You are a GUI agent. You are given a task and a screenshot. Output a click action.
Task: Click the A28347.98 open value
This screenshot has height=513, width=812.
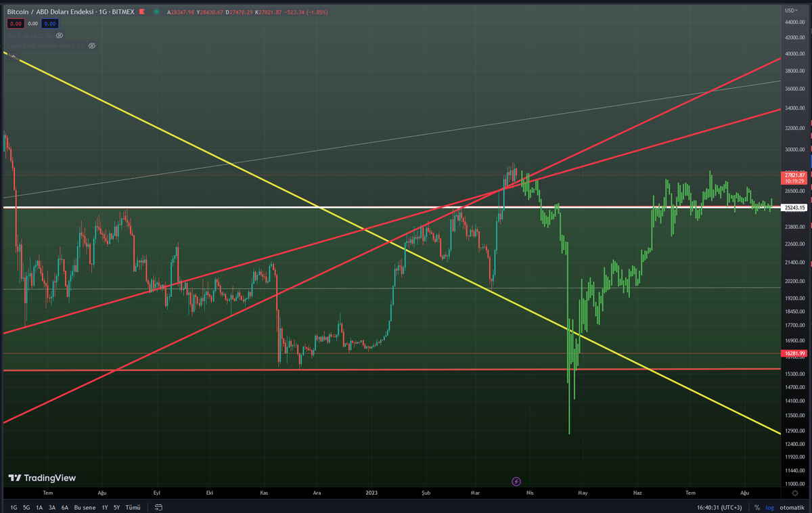click(181, 12)
